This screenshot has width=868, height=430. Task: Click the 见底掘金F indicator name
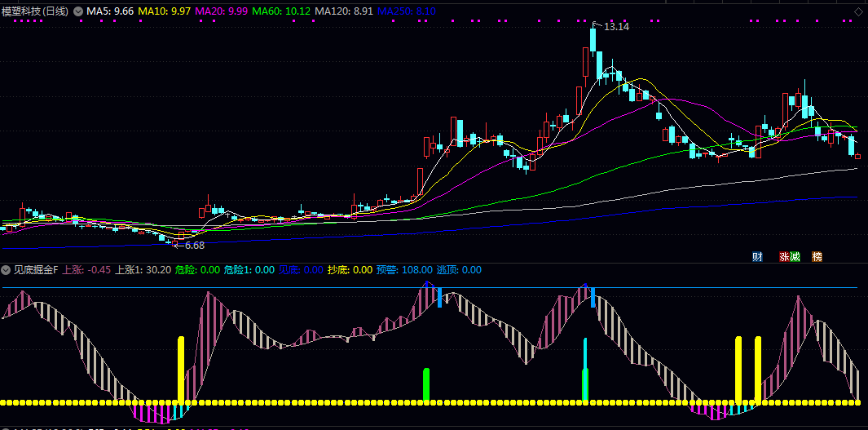37,270
